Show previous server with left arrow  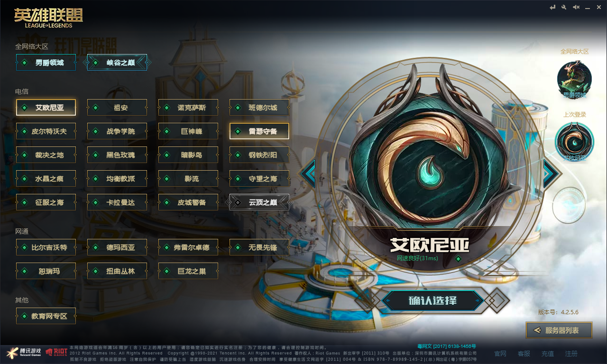coord(309,174)
